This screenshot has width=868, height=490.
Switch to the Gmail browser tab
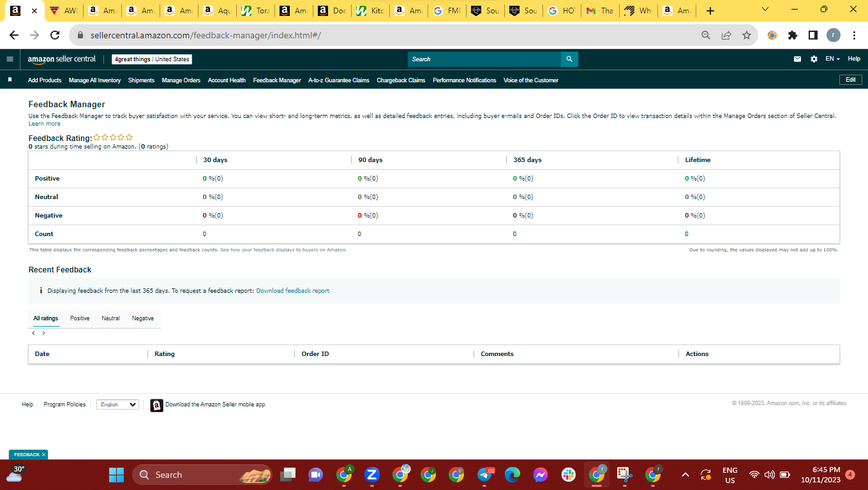[599, 11]
